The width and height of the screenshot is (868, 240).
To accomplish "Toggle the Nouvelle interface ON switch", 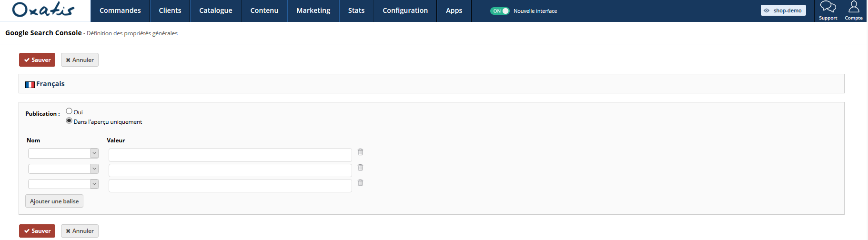I will pyautogui.click(x=500, y=11).
